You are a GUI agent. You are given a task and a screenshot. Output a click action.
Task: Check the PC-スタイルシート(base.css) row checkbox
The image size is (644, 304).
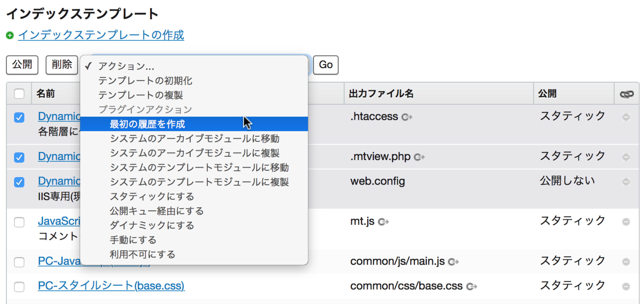coord(19,287)
